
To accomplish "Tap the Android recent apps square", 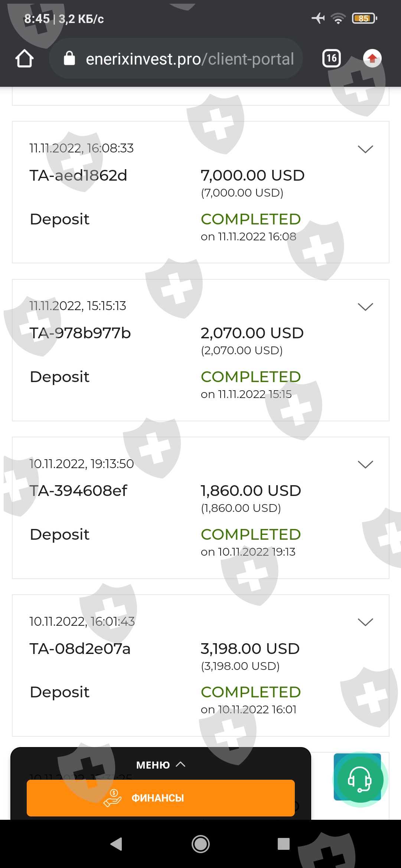I will coord(284,844).
